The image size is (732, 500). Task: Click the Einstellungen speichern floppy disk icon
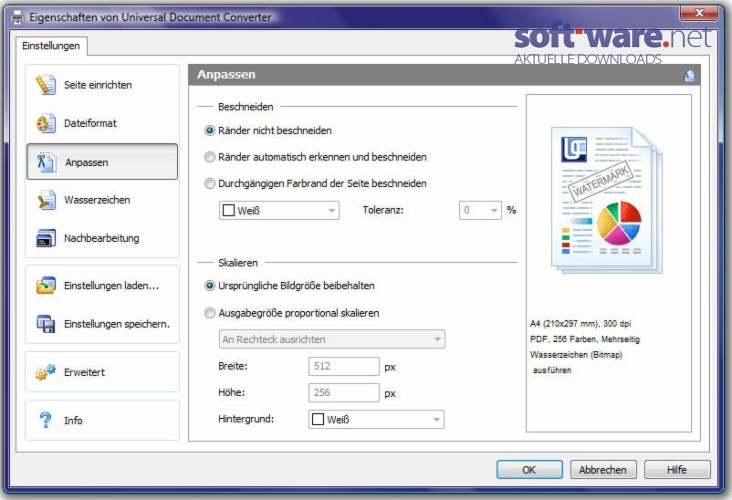click(46, 324)
